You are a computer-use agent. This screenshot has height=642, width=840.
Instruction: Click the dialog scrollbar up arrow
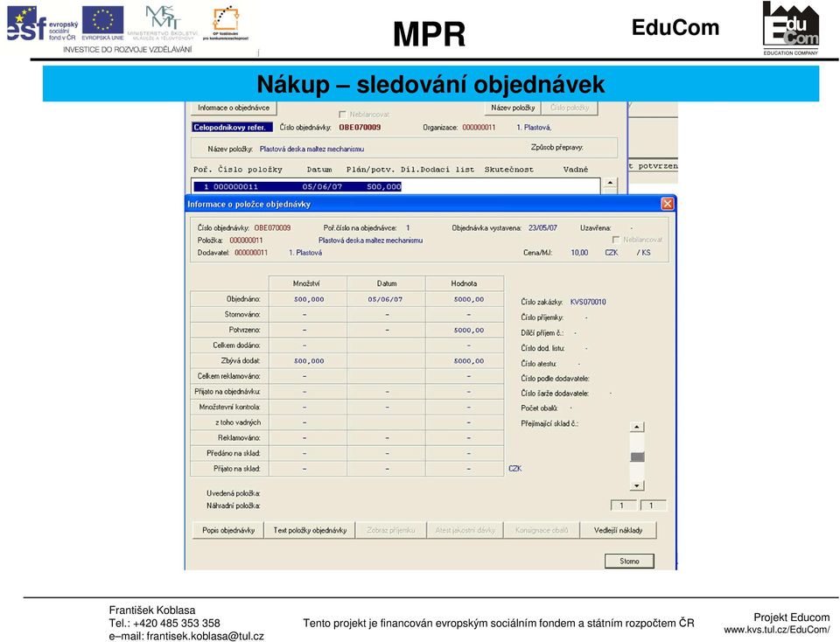tap(637, 427)
